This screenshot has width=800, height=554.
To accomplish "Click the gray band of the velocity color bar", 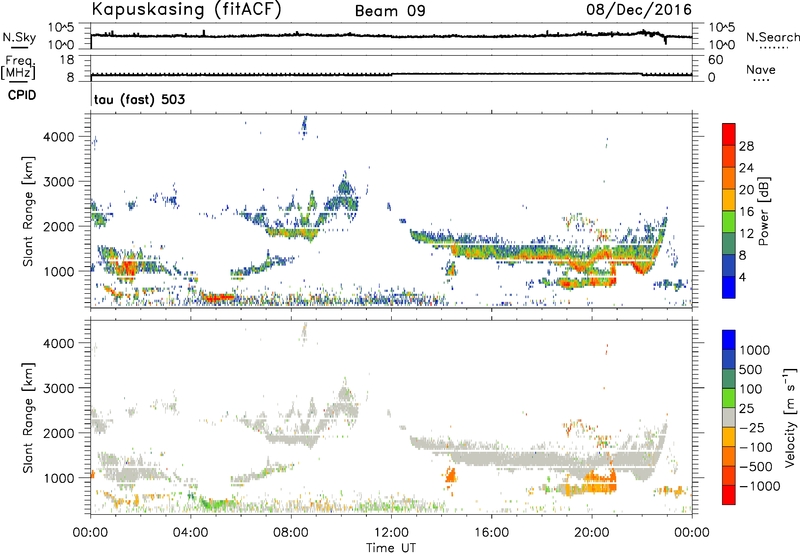I will coord(729,417).
